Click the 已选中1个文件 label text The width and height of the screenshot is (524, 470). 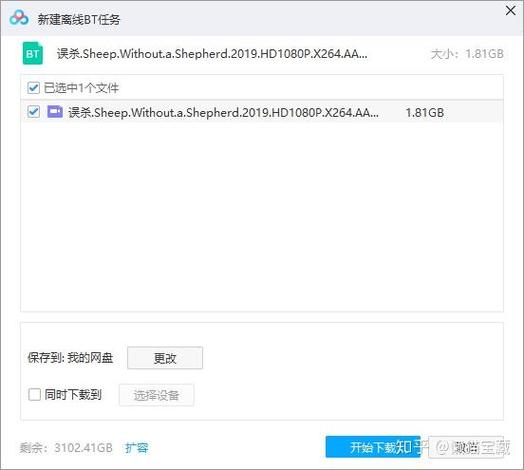[x=81, y=88]
